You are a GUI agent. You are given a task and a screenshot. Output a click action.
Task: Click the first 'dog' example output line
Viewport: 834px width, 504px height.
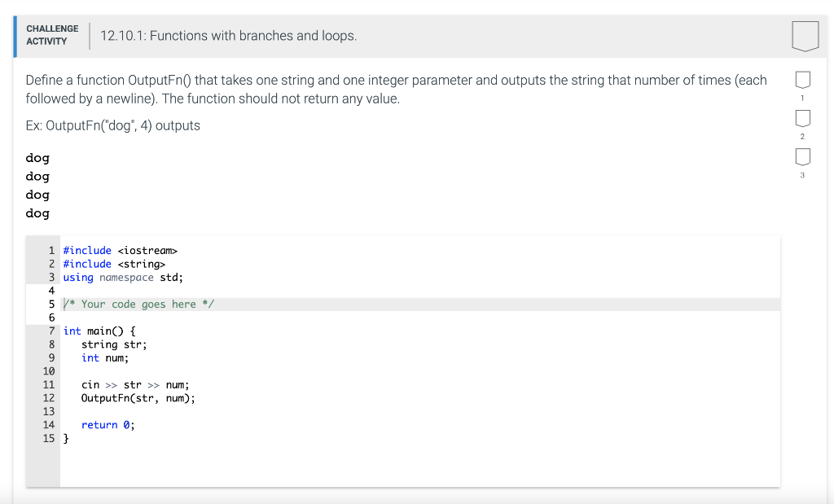click(x=37, y=157)
